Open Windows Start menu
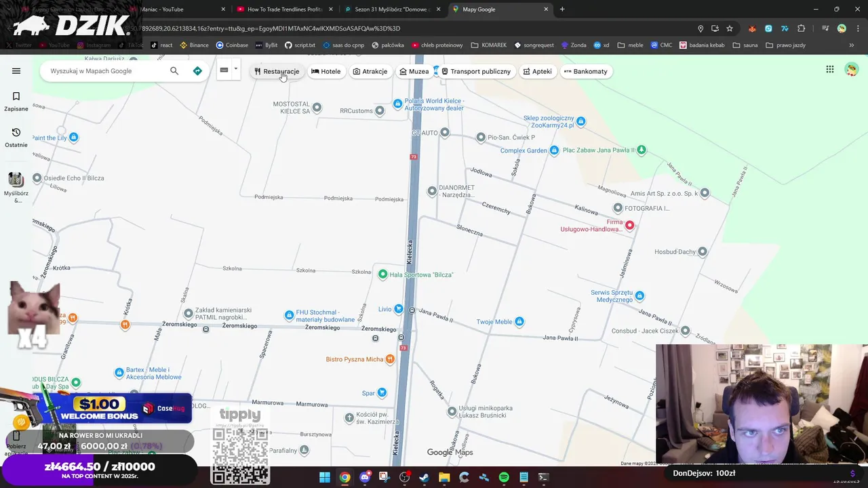 (x=325, y=477)
